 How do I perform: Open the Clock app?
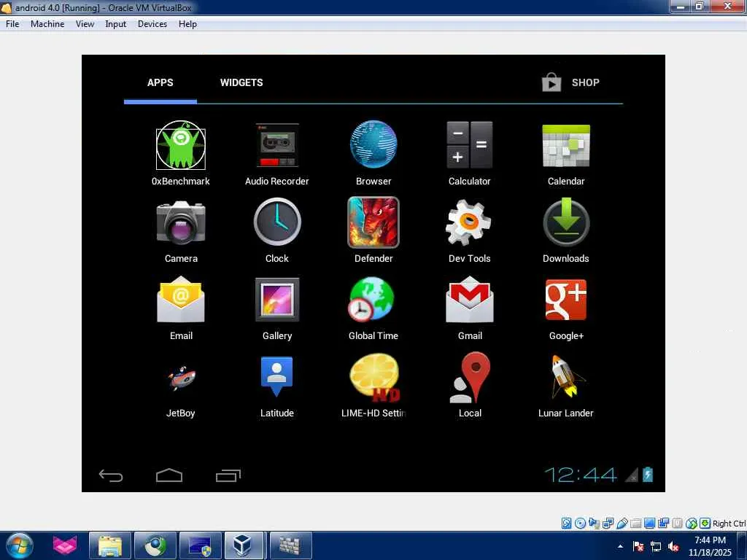pyautogui.click(x=276, y=230)
